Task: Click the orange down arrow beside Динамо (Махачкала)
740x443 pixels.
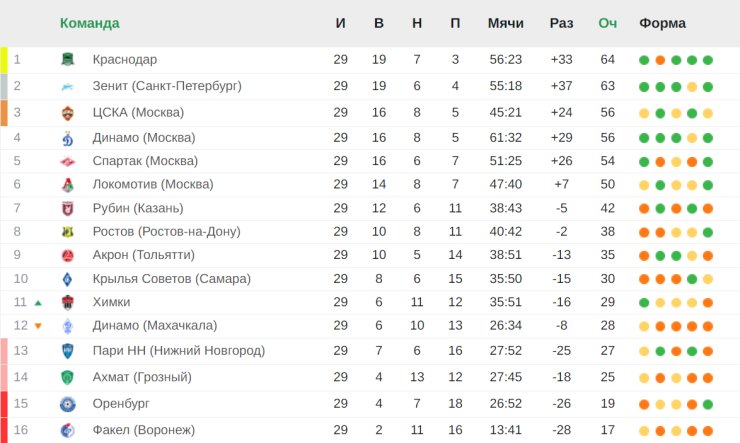Action: (38, 326)
